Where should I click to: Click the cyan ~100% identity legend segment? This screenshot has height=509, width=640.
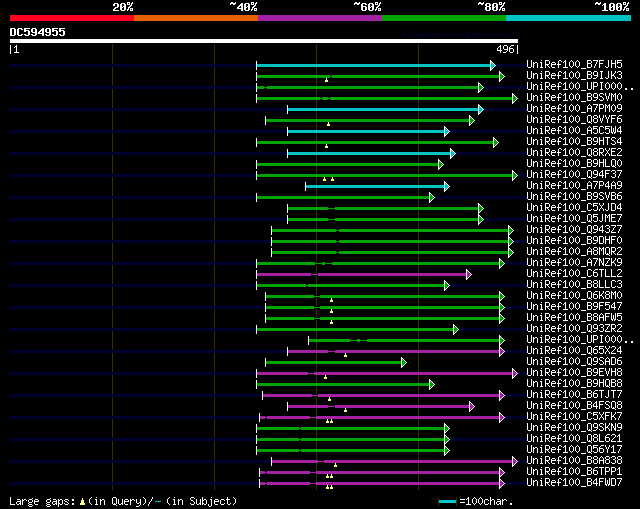click(569, 18)
